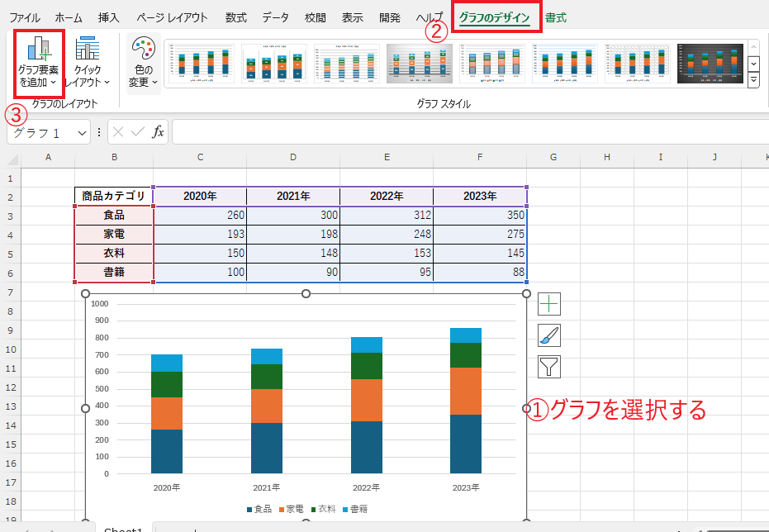The image size is (769, 532).
Task: Click column header D
Action: [x=293, y=157]
